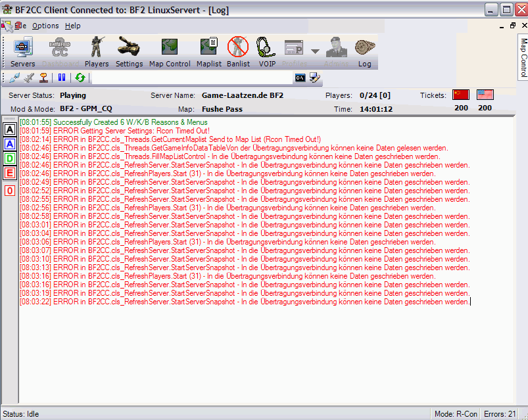Open the Servers panel
This screenshot has height=420, width=528.
(22, 52)
